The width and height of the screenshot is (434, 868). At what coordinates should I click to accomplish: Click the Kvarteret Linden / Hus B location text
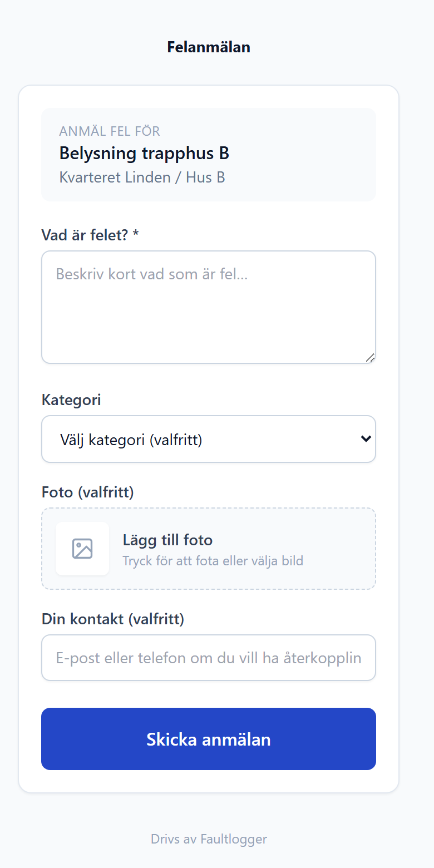(142, 177)
